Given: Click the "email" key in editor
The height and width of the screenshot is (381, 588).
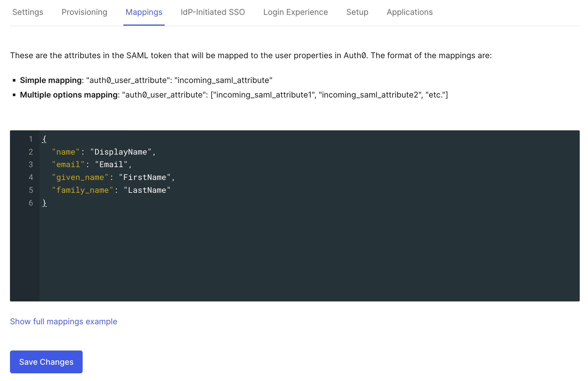Looking at the screenshot, I should tap(68, 165).
